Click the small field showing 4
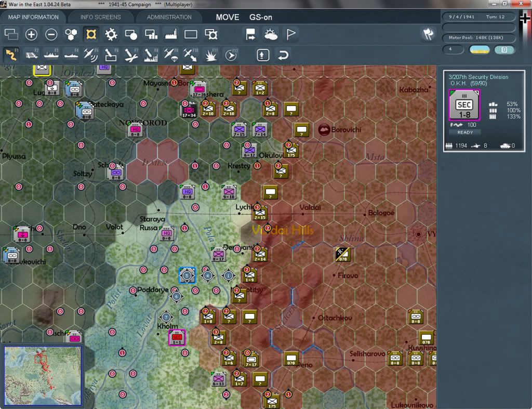This screenshot has width=532, height=409. pos(453,49)
